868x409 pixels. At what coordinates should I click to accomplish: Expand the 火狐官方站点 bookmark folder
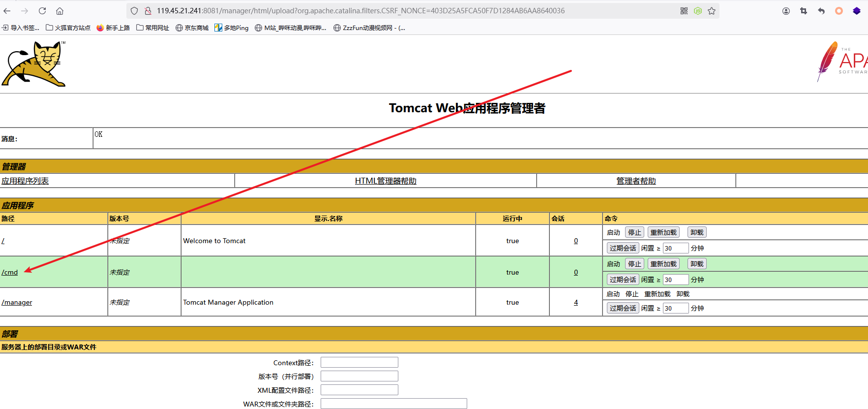[x=68, y=28]
